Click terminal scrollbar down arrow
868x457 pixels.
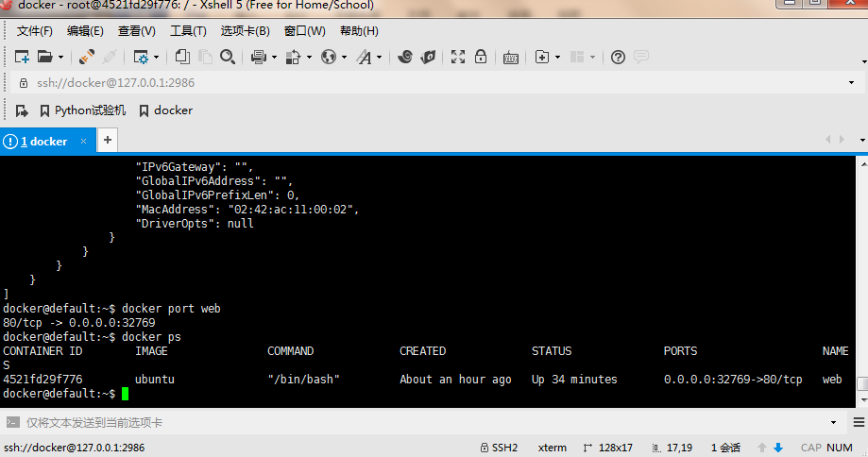click(863, 400)
